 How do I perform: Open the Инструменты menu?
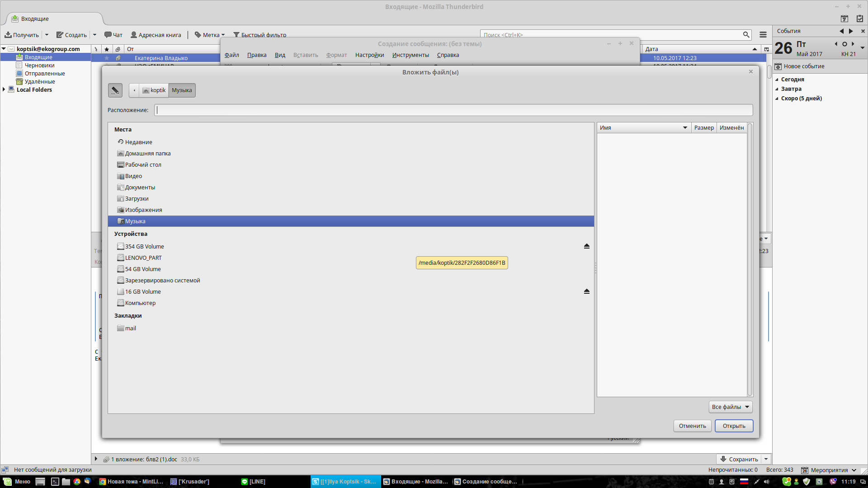410,55
